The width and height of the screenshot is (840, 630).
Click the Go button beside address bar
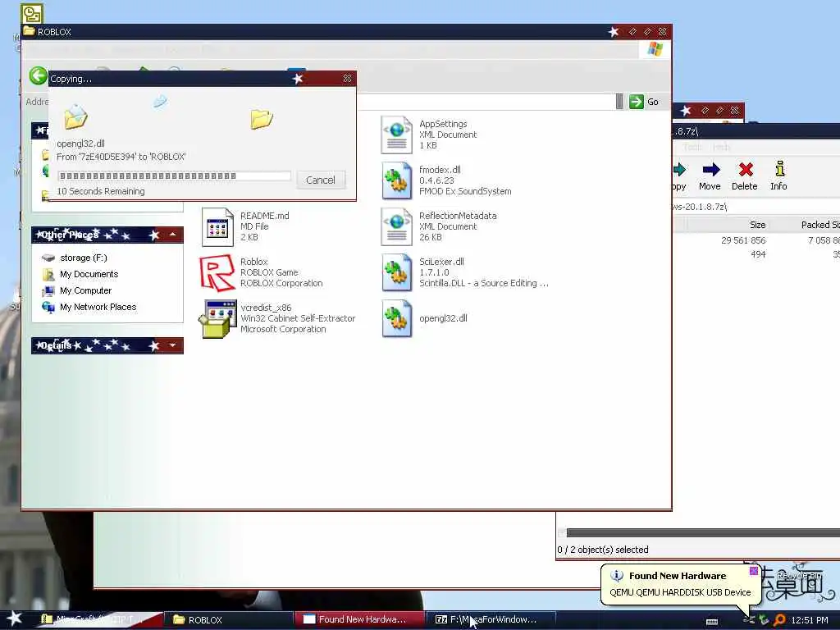point(645,102)
